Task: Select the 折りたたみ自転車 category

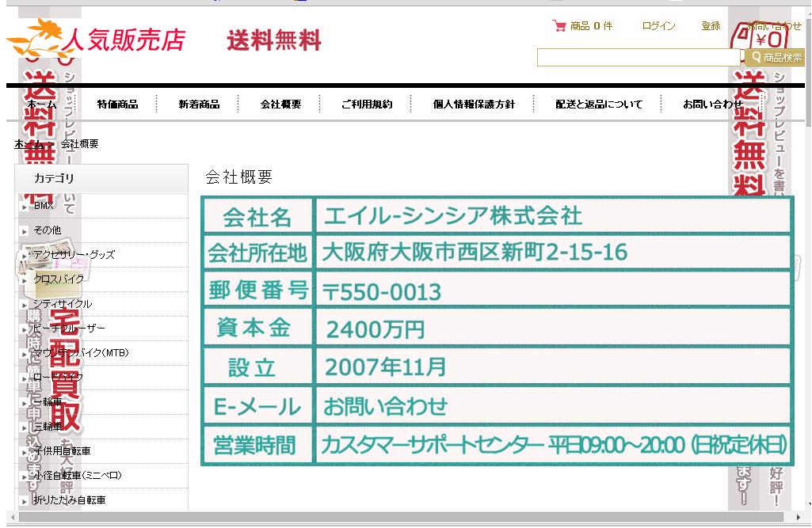Action: pyautogui.click(x=70, y=500)
